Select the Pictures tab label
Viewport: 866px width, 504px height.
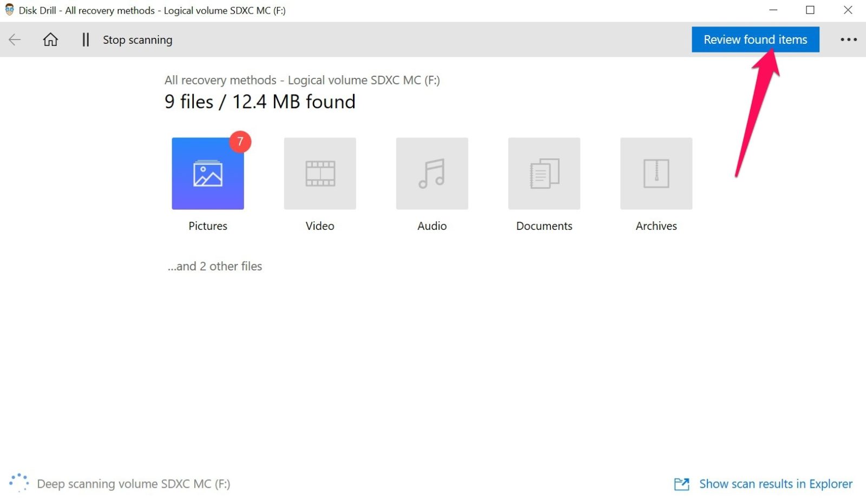tap(208, 226)
